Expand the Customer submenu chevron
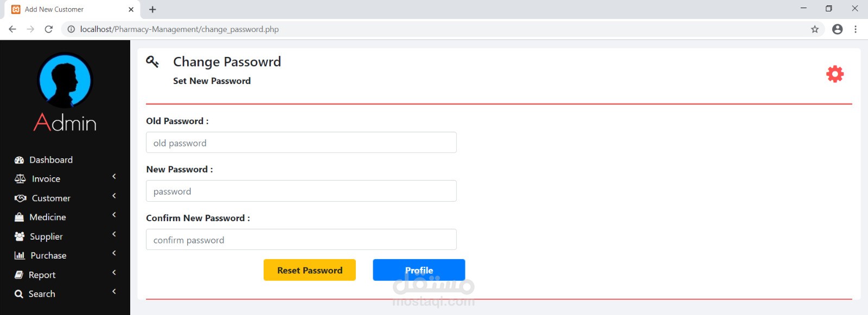868x315 pixels. (114, 196)
